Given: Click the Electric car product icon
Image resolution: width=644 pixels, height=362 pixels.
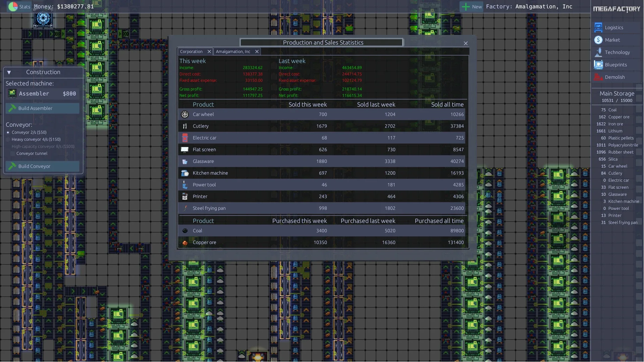Looking at the screenshot, I should point(185,138).
